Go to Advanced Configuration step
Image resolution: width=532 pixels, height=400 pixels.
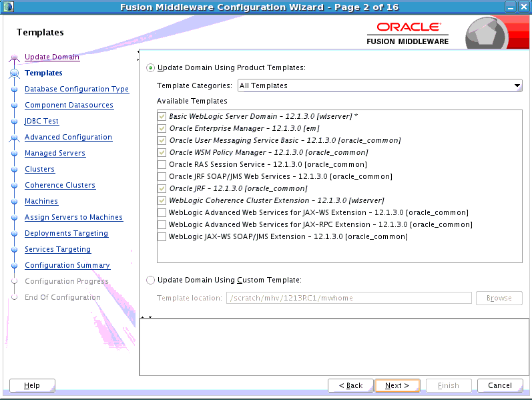pyautogui.click(x=68, y=137)
